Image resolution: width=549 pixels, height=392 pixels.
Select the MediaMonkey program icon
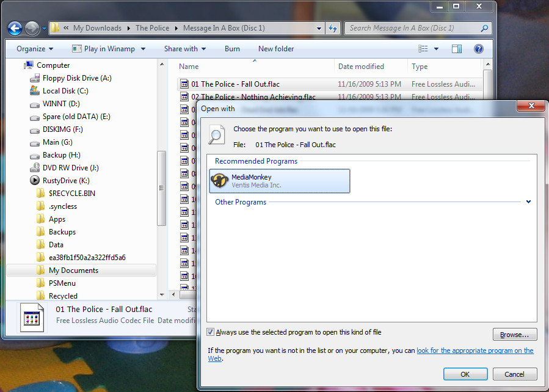click(220, 181)
